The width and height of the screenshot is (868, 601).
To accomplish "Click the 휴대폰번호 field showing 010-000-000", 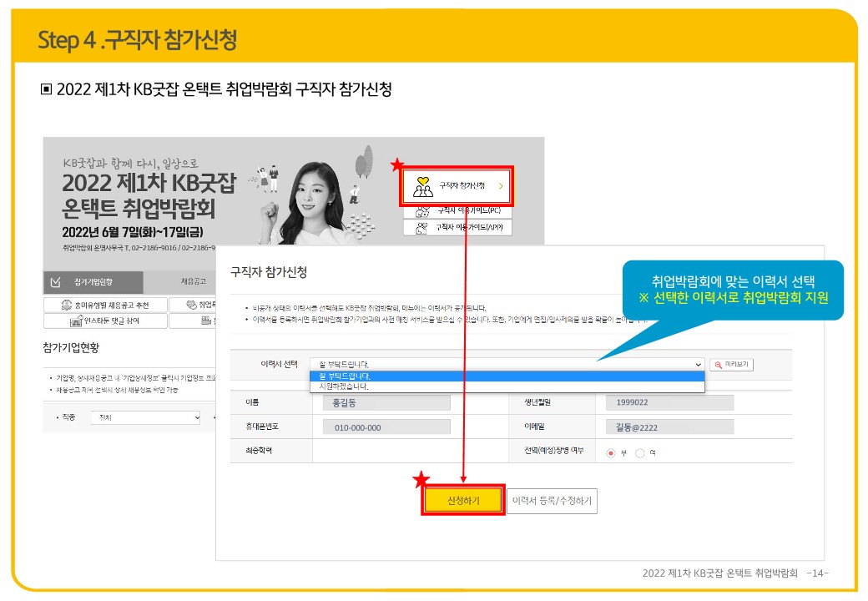I will coord(386,427).
